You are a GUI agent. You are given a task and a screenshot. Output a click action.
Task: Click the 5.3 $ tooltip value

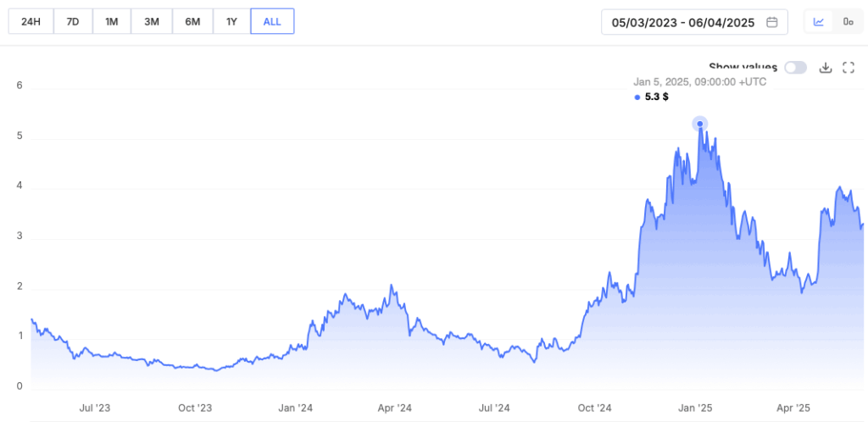pyautogui.click(x=657, y=97)
